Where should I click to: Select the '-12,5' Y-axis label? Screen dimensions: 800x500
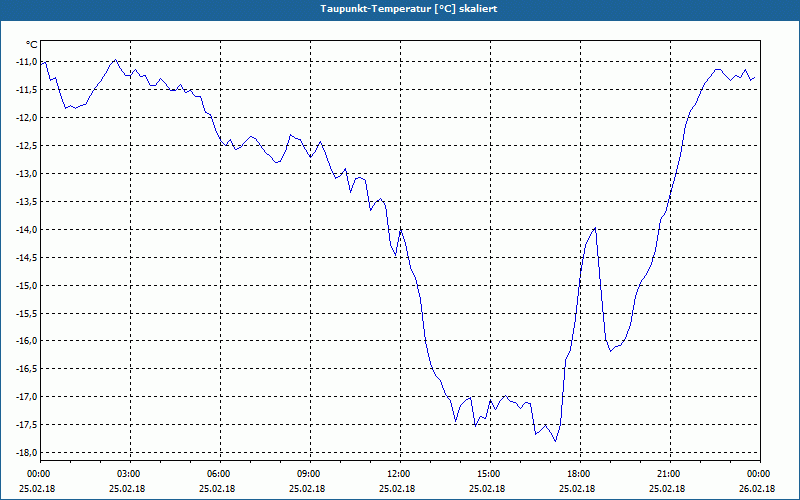27,146
